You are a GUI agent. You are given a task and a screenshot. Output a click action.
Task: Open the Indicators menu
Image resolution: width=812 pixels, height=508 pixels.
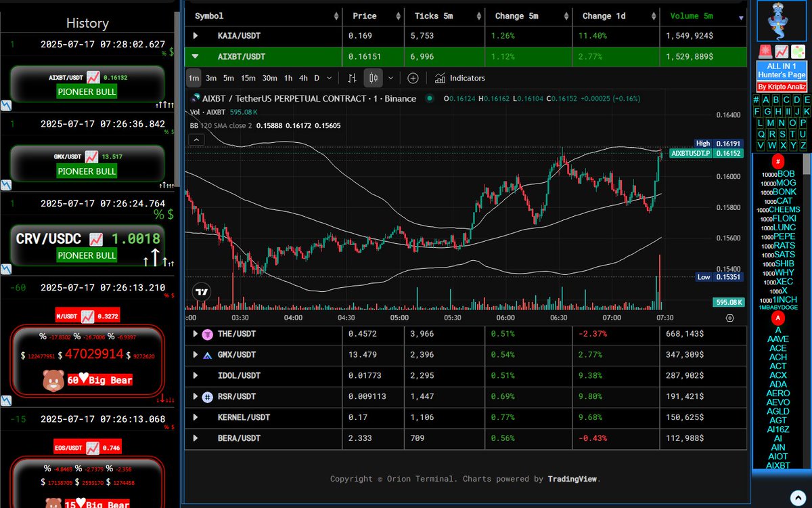460,78
